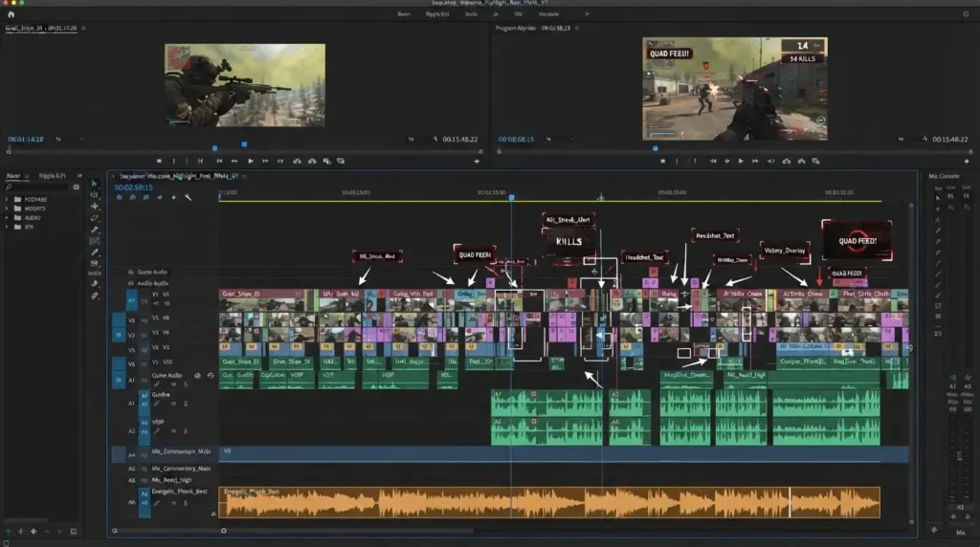
Task: Expand the SFX folder
Action: (7, 228)
